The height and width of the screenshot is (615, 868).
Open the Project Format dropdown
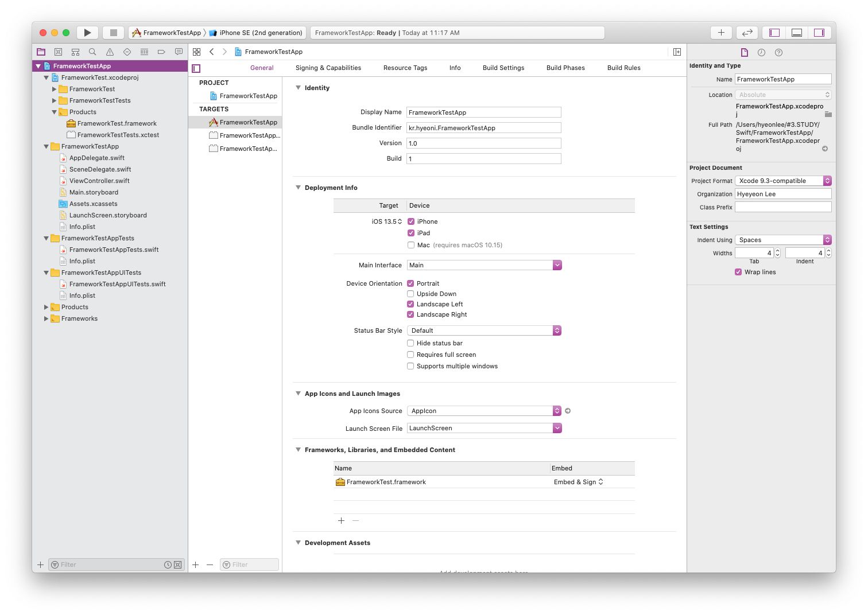(x=783, y=181)
